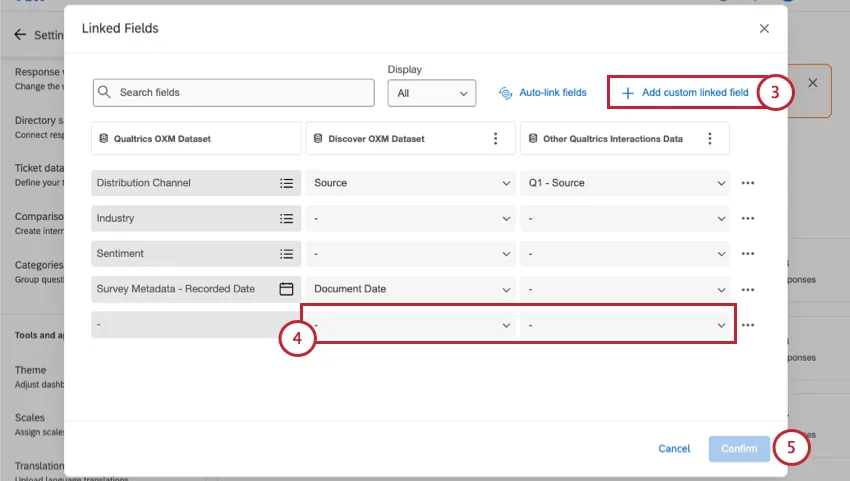
Task: Open the Display filter dropdown
Action: 432,93
